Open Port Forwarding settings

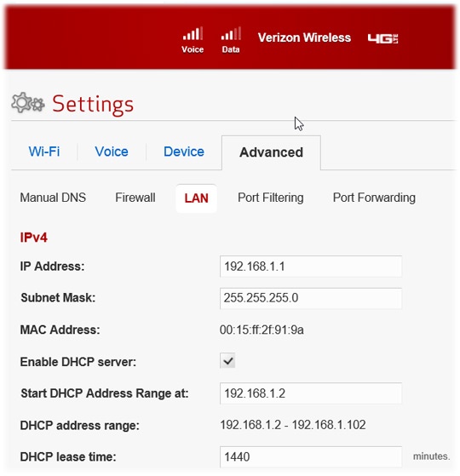[374, 198]
